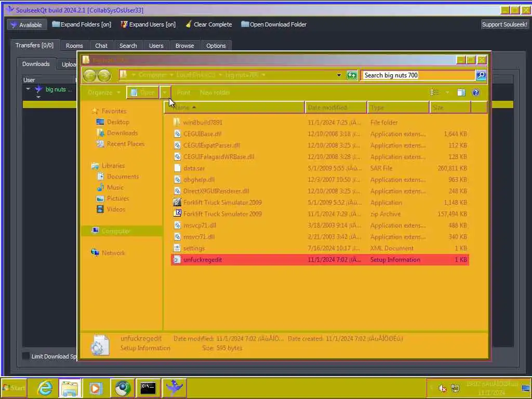
Task: Switch to the Rooms tab
Action: pyautogui.click(x=74, y=46)
